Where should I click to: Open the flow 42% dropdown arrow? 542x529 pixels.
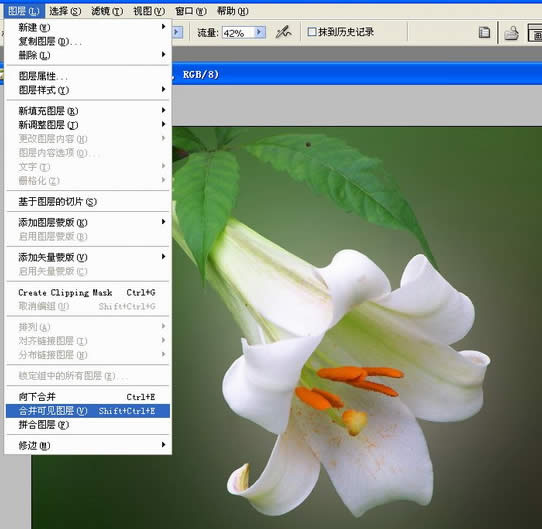click(x=260, y=32)
